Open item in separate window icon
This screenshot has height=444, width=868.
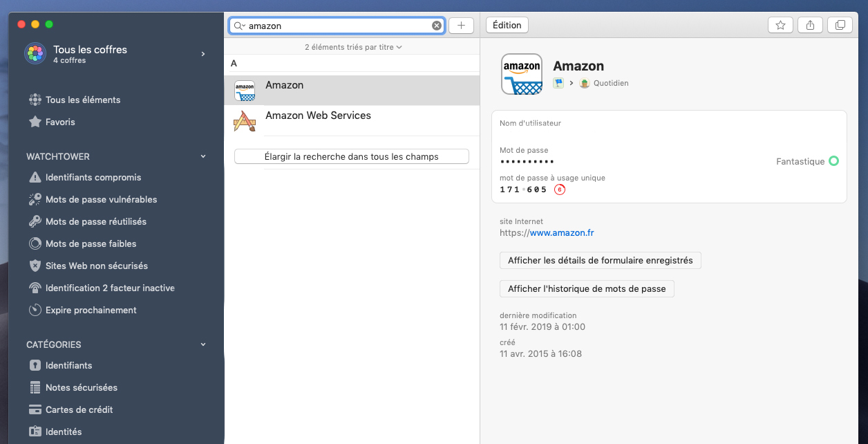[840, 25]
